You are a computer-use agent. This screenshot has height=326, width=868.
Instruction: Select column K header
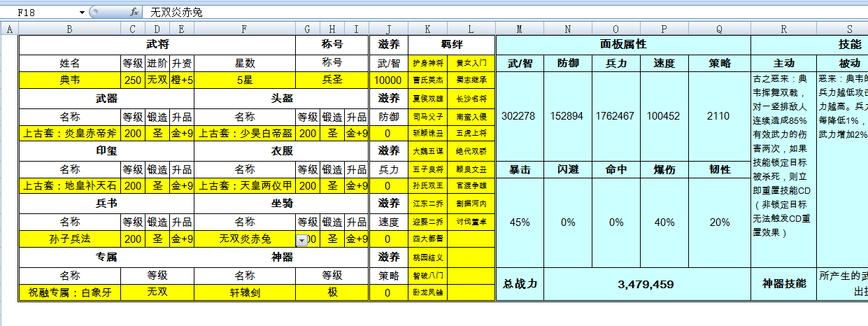pos(428,29)
